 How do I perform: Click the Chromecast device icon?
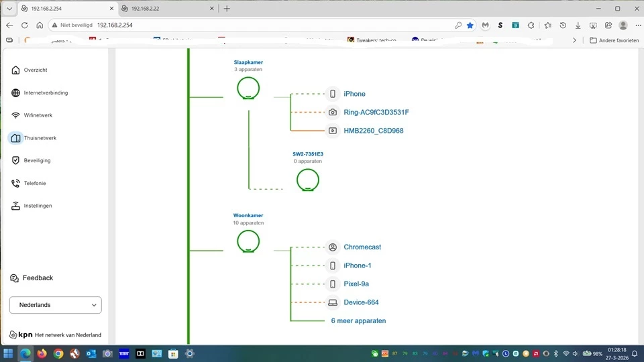(x=333, y=247)
